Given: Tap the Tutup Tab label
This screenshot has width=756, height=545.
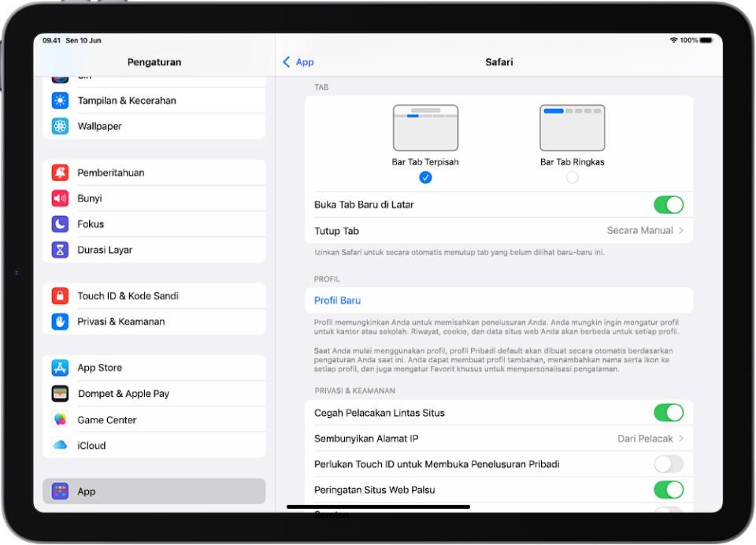Looking at the screenshot, I should [336, 231].
